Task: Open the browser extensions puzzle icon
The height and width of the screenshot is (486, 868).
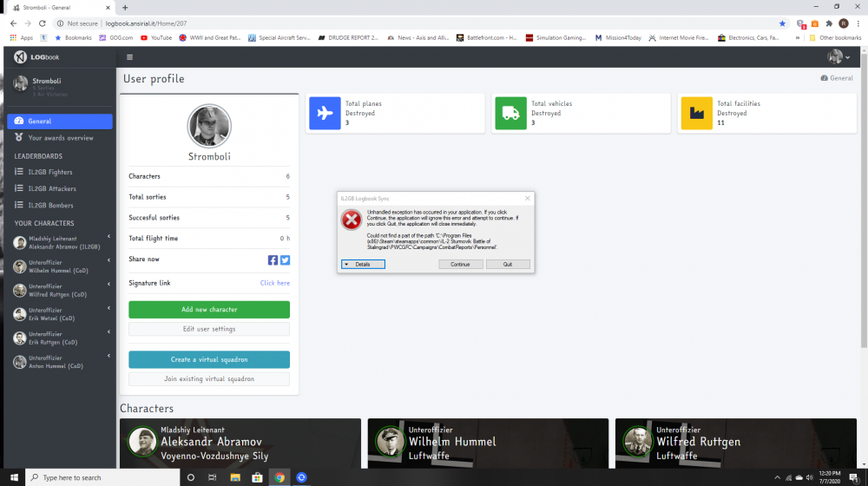Action: pos(829,23)
